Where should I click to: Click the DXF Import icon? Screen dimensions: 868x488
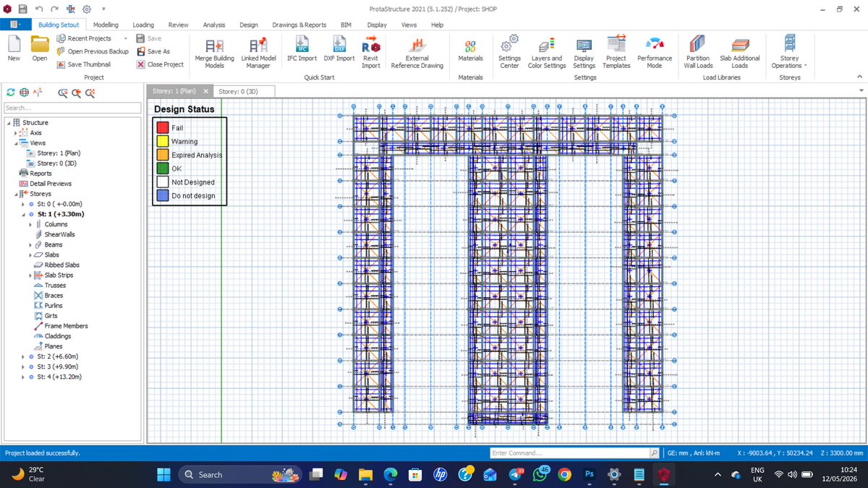(x=339, y=43)
